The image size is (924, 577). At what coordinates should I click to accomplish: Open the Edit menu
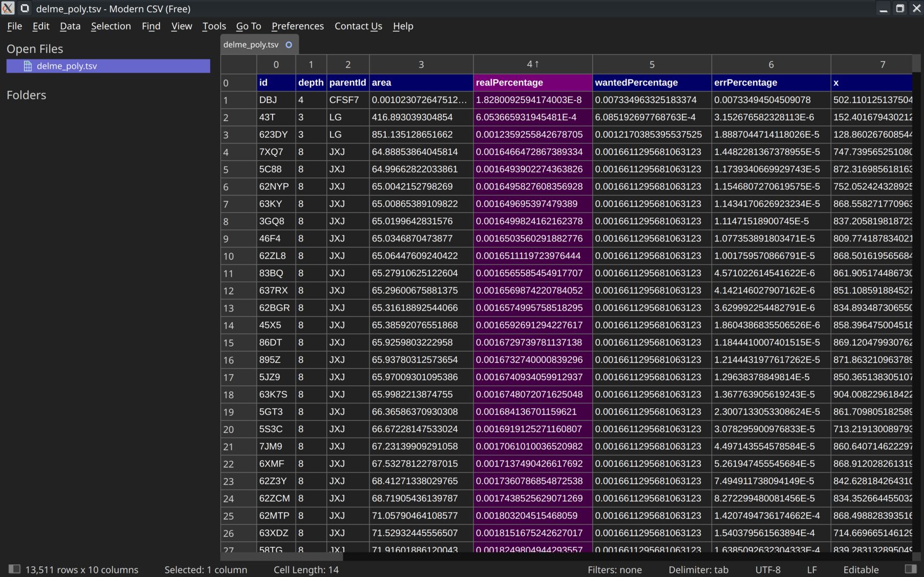pyautogui.click(x=41, y=26)
